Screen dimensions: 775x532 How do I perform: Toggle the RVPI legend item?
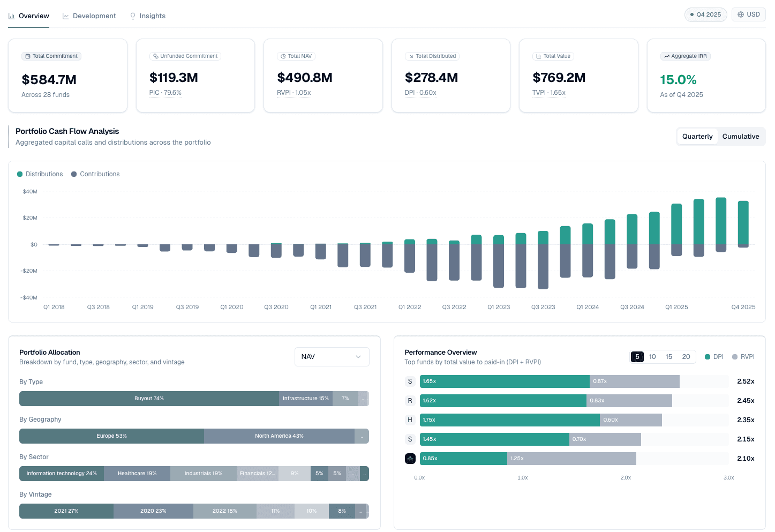pyautogui.click(x=743, y=357)
